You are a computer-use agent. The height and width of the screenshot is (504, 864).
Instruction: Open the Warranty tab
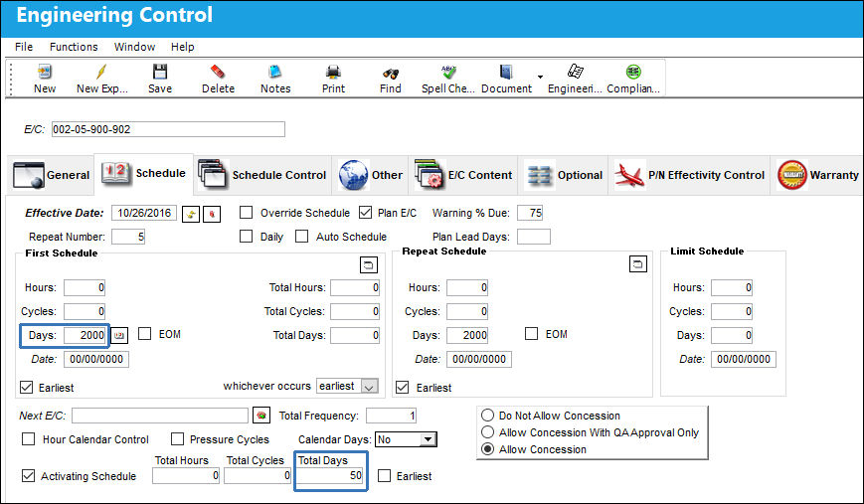tap(817, 175)
